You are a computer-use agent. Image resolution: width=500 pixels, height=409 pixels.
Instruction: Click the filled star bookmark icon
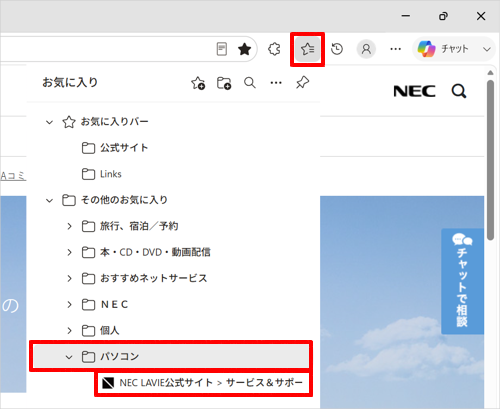click(244, 49)
